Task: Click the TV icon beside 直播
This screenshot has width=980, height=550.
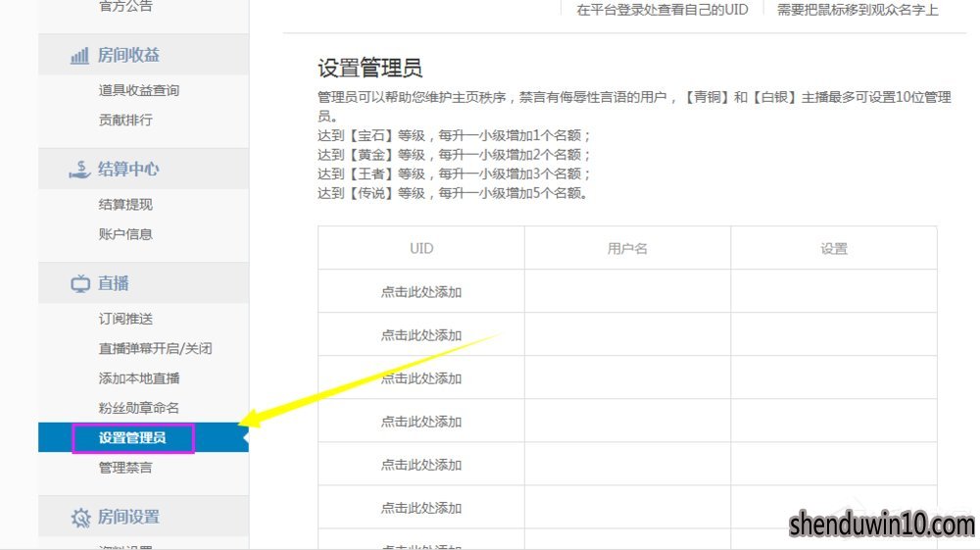Action: (x=80, y=283)
